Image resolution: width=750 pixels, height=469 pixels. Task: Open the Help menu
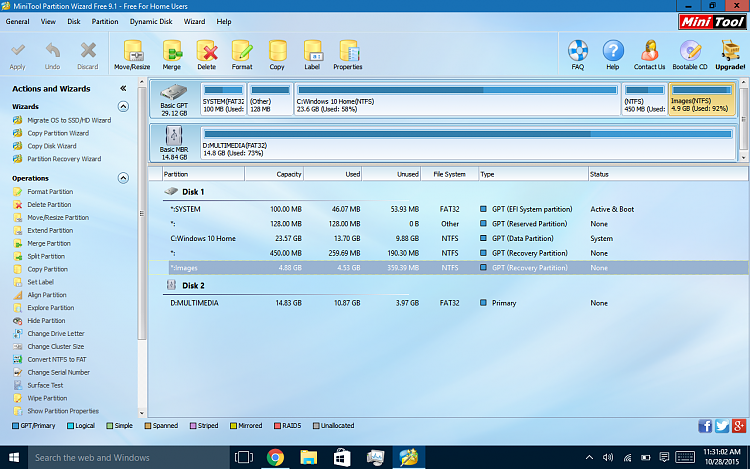point(223,22)
